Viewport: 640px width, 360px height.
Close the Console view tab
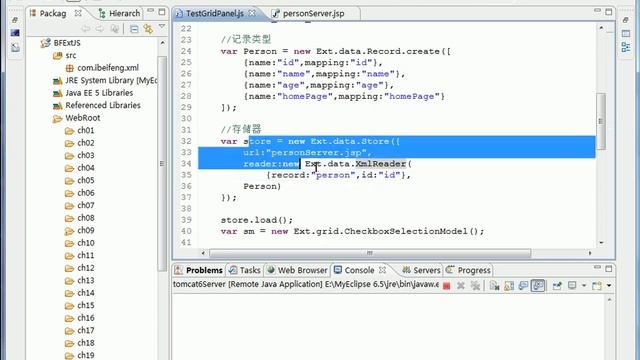382,270
